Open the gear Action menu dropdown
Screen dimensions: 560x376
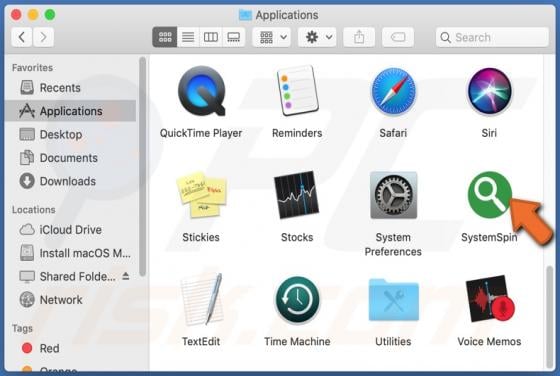click(318, 37)
